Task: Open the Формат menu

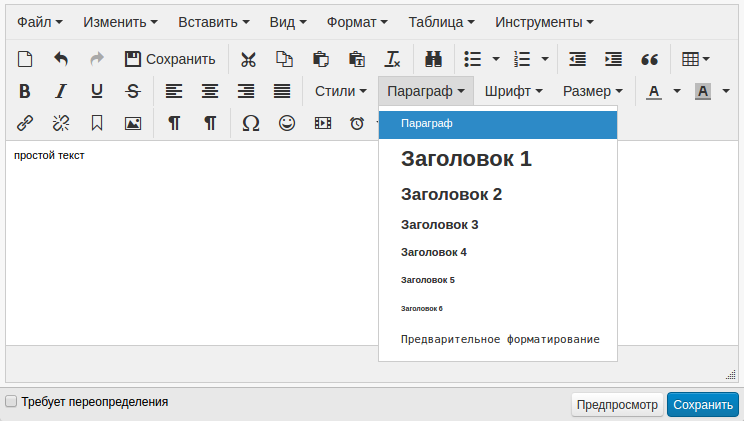Action: (x=357, y=22)
